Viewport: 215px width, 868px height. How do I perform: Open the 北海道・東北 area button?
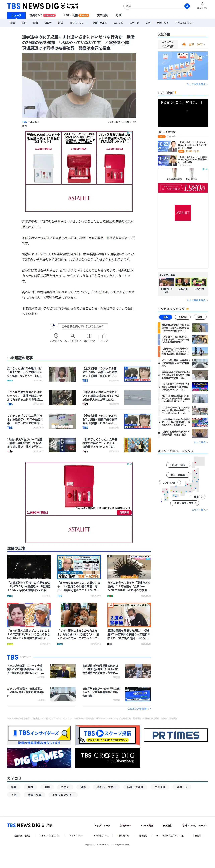point(178,465)
